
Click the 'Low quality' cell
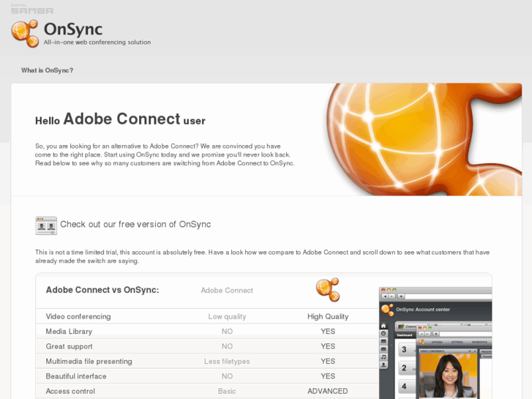227,316
